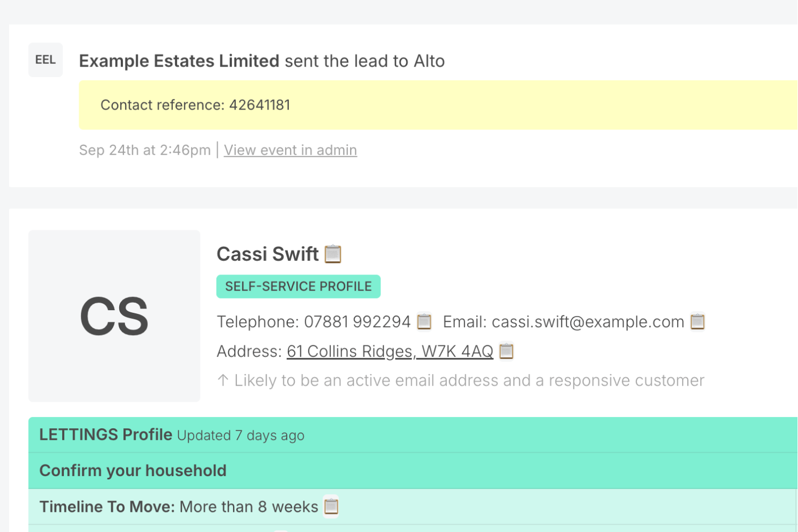The height and width of the screenshot is (532, 798).
Task: Collapse the Confirm your household section
Action: (x=132, y=471)
